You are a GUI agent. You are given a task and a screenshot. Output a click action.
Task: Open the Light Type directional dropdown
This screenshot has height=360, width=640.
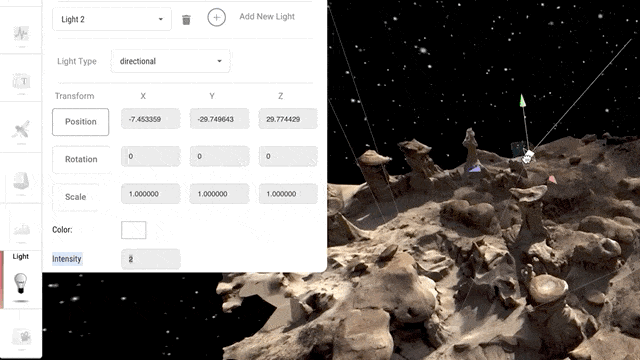click(x=170, y=61)
